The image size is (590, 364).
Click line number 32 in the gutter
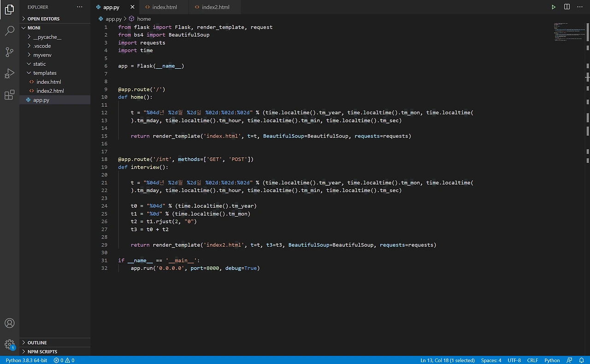pos(104,268)
